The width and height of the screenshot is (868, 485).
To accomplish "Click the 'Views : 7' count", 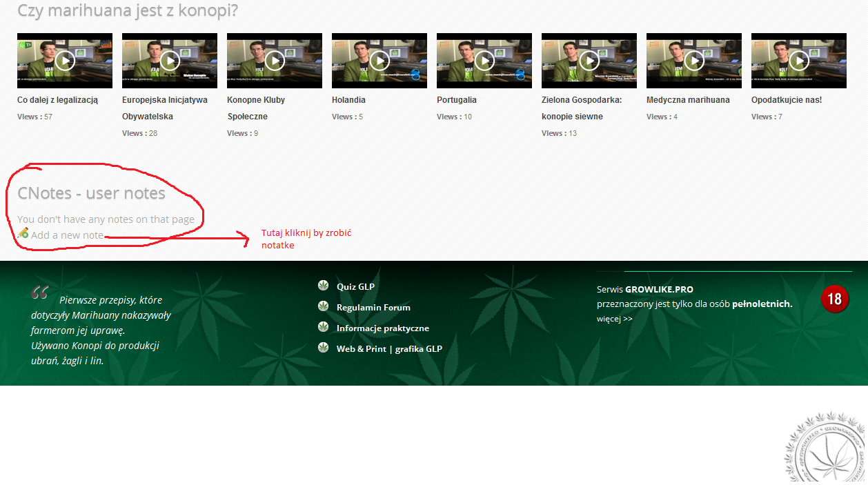I will point(767,117).
